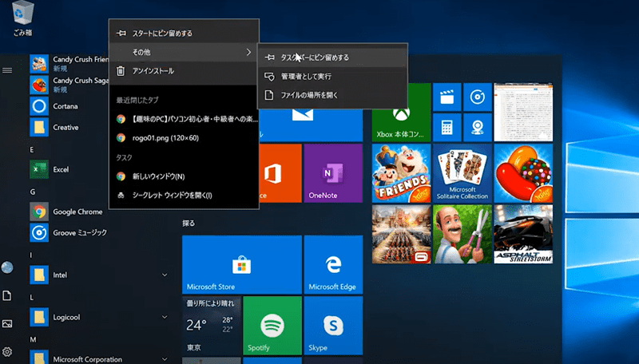639x364 pixels.
Task: Open recently closed 趣味のPC tab
Action: 184,119
